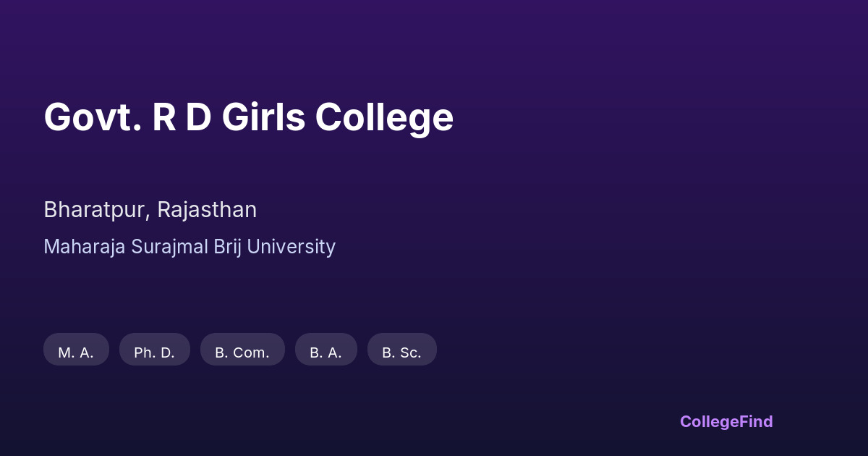The image size is (868, 456).
Task: Click the letter "R" in the college name
Action: point(164,117)
